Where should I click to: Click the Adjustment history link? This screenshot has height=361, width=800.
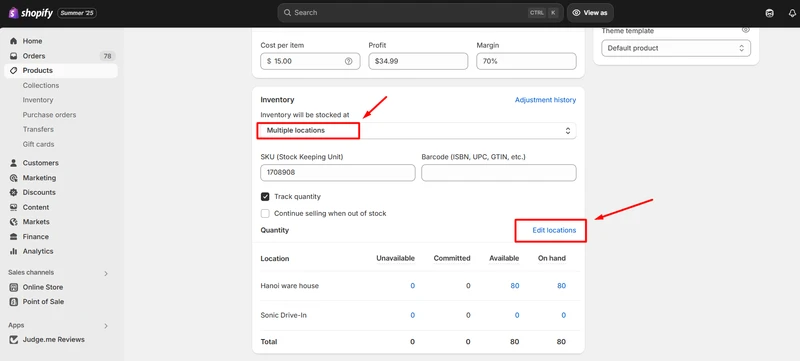pos(545,100)
